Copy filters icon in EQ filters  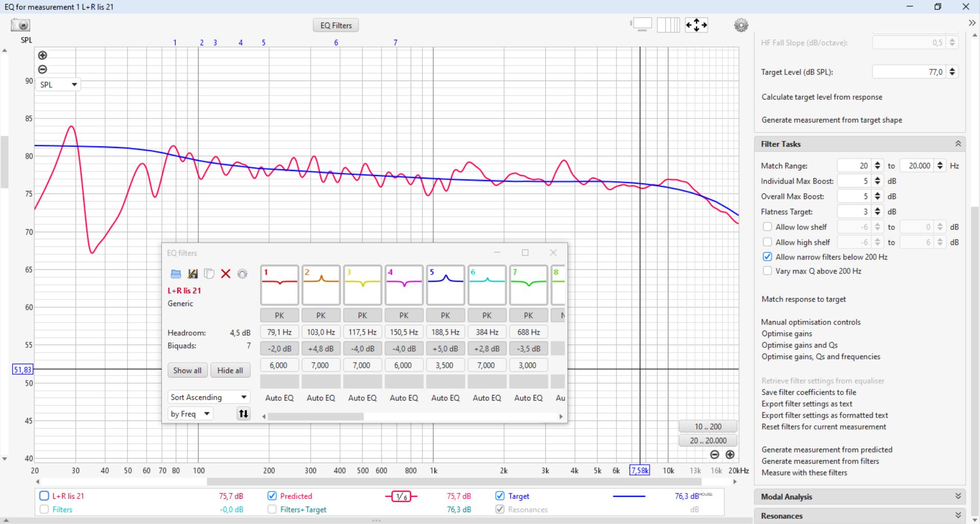click(x=209, y=274)
